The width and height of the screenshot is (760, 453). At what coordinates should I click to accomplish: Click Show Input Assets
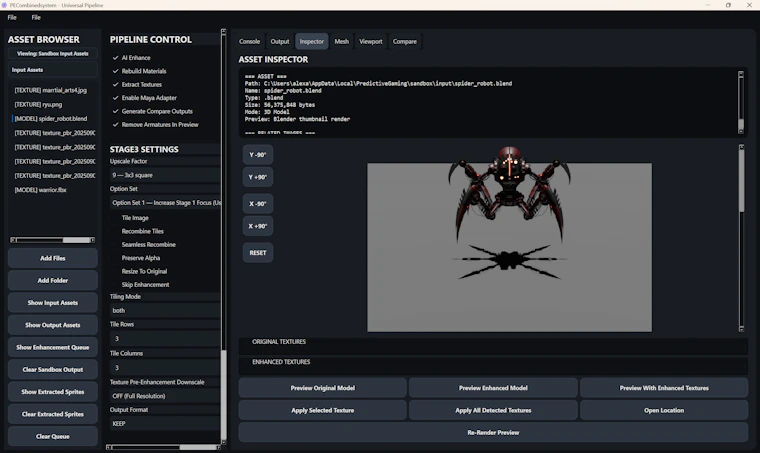tap(52, 303)
